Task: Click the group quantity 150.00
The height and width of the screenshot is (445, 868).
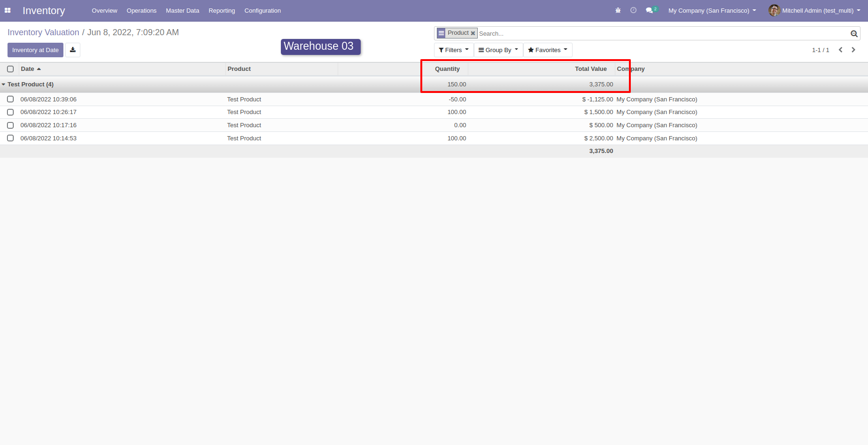Action: 457,84
